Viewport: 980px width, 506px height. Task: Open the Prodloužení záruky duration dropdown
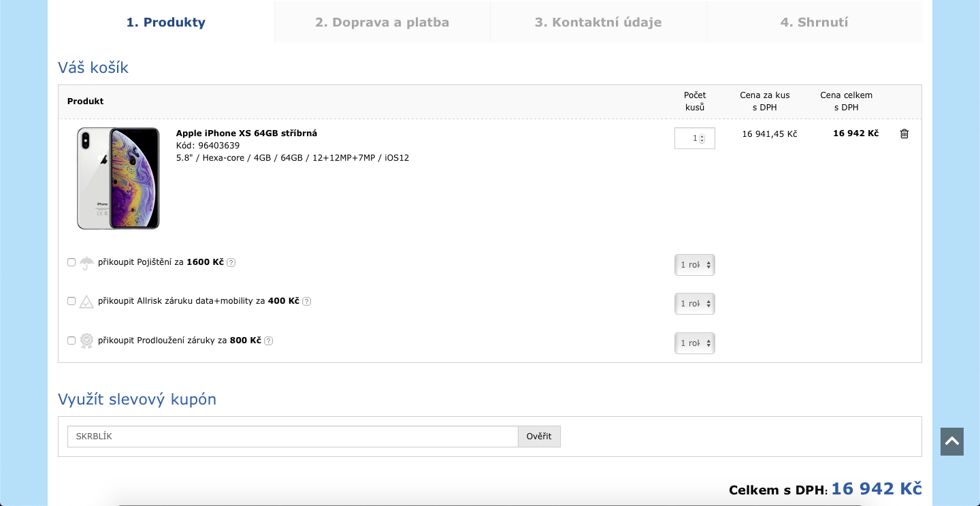[x=694, y=343]
